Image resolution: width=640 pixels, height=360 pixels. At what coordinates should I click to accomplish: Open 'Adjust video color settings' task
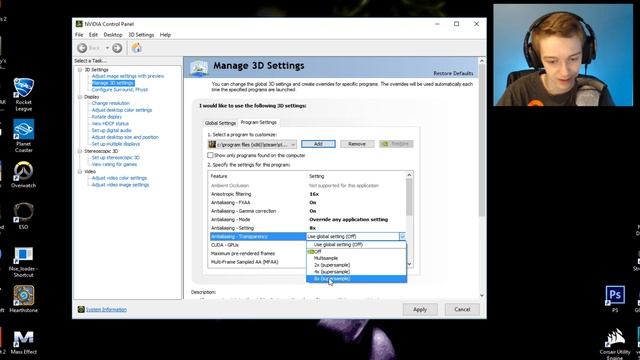[119, 178]
